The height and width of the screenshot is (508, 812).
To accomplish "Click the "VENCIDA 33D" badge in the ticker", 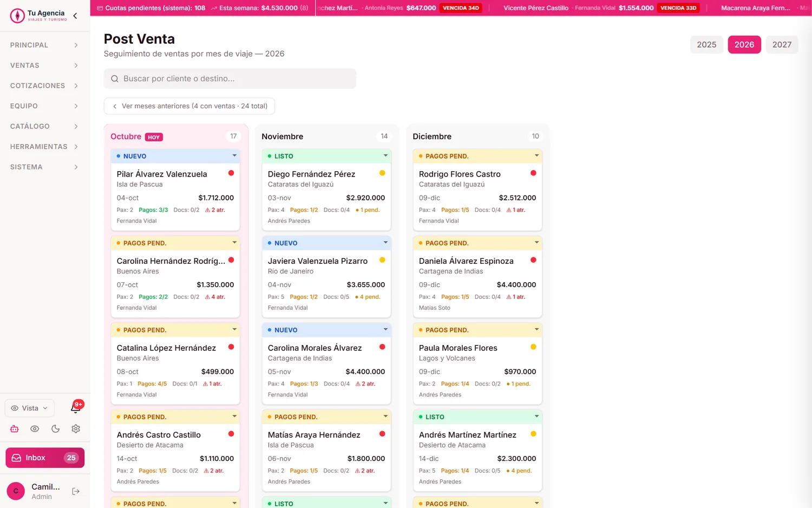I will 678,8.
